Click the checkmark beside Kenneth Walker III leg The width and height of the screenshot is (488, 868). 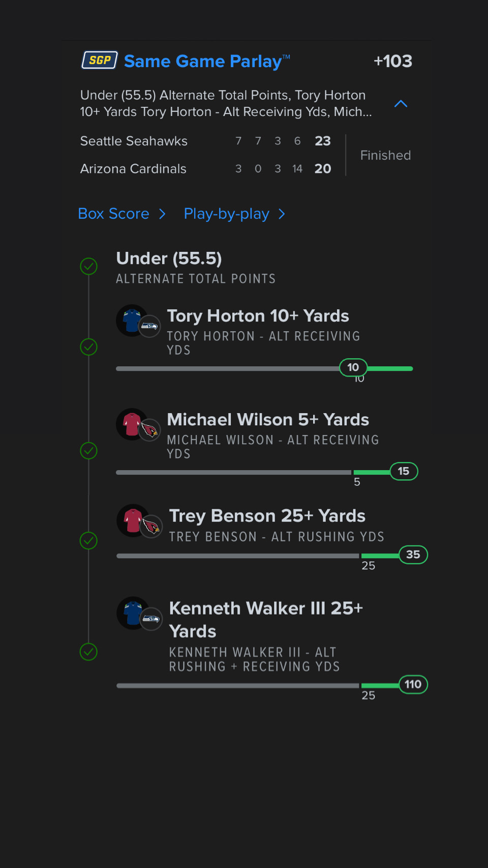89,652
